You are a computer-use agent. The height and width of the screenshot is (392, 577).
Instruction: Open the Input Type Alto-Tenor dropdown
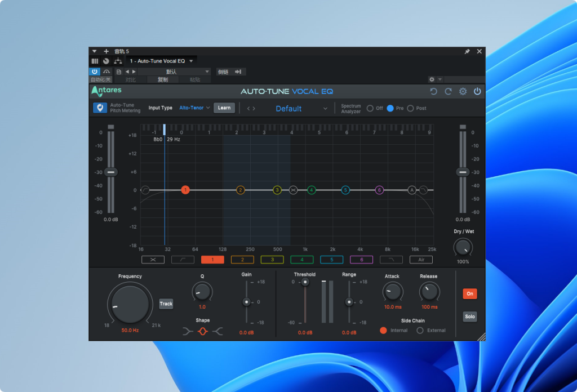click(x=194, y=108)
